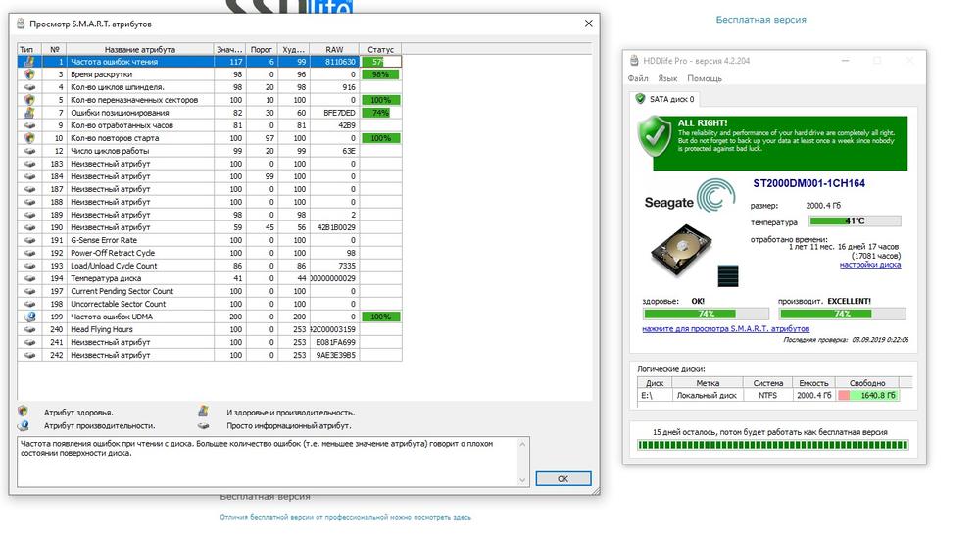980x537 pixels.
Task: Click the hard drive picture in HDDlife
Action: click(681, 250)
